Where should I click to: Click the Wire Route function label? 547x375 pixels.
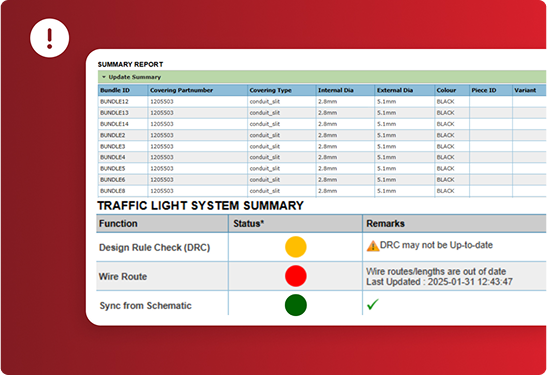[x=123, y=277]
